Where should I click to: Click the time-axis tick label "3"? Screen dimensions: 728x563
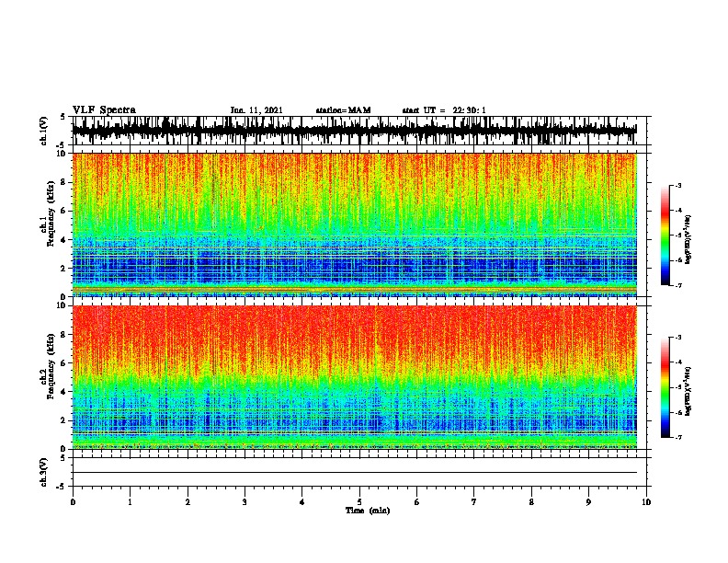coord(245,502)
